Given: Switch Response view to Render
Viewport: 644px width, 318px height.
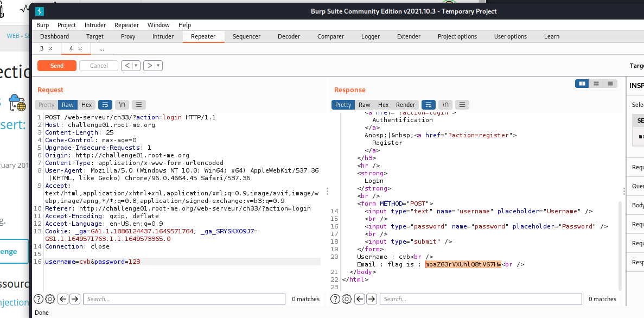Looking at the screenshot, I should tap(405, 105).
